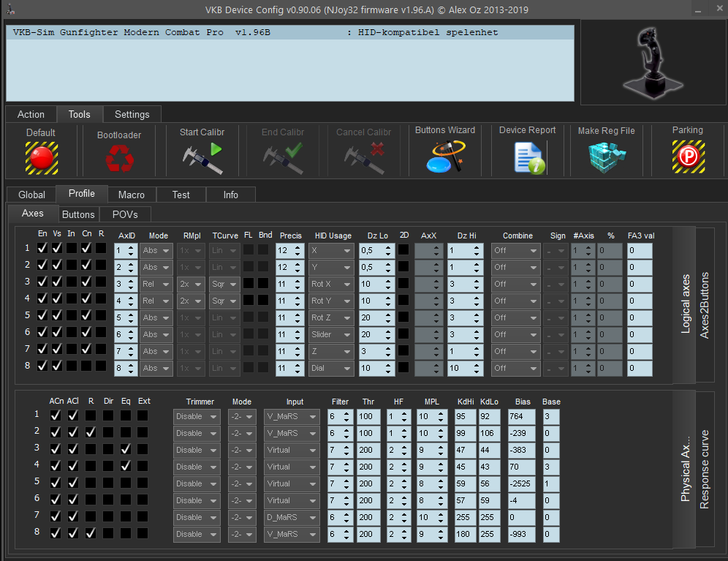Viewport: 728px width, 561px height.
Task: Click KdLo field showing 106
Action: (x=489, y=433)
